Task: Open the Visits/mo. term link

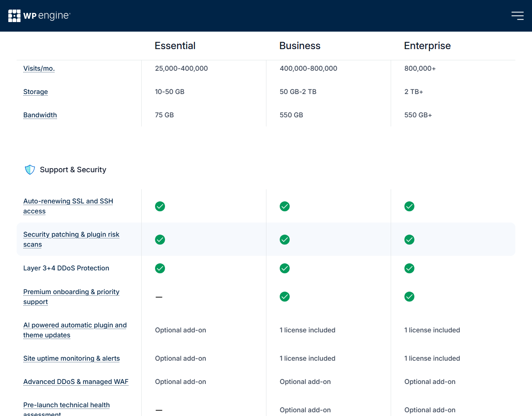Action: [x=39, y=69]
